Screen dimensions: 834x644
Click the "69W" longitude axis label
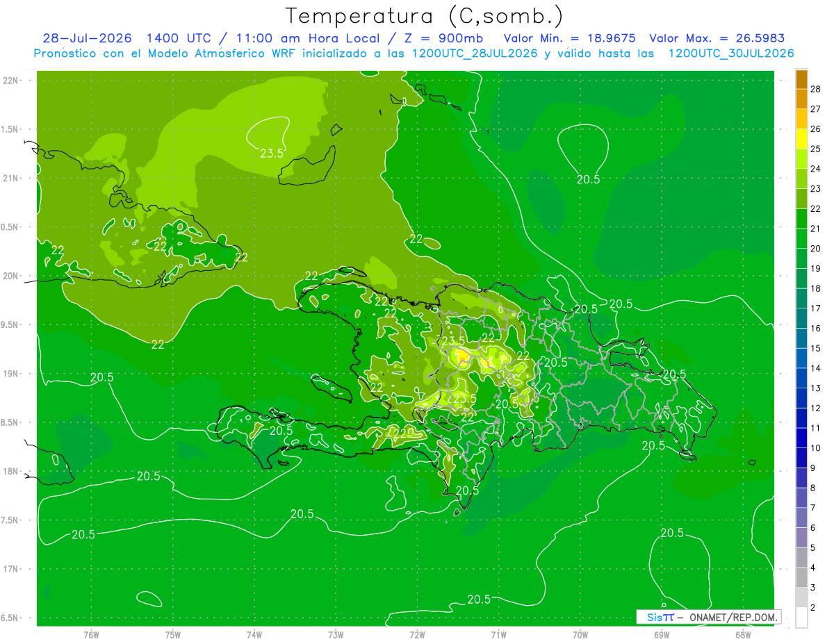(x=662, y=635)
